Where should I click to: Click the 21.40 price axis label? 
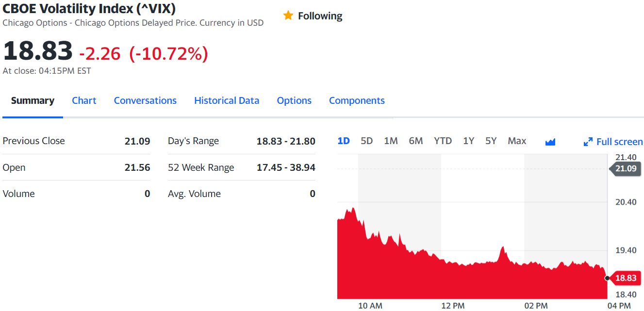pyautogui.click(x=626, y=157)
